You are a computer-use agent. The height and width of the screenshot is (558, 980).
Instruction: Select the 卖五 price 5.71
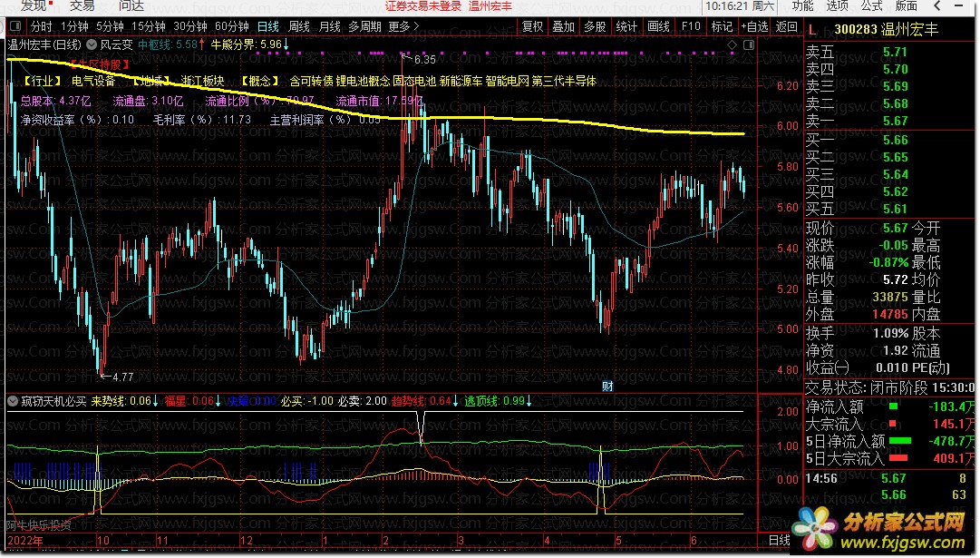(x=895, y=52)
